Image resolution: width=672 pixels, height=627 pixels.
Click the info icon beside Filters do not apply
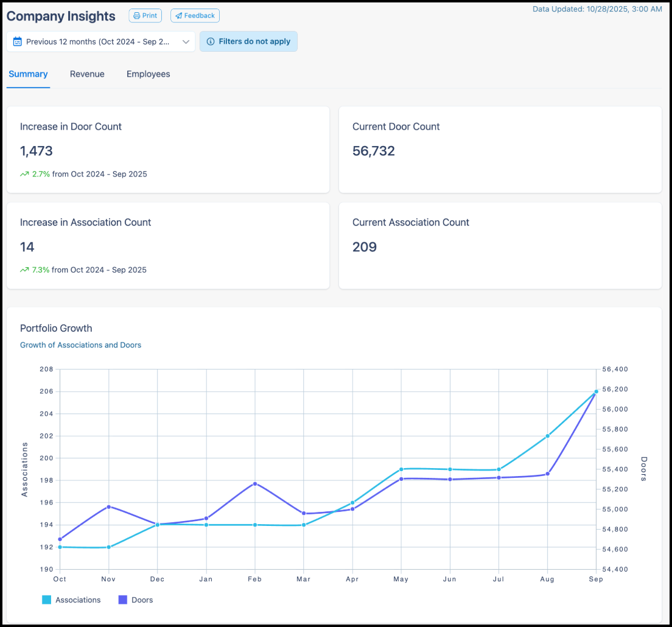(211, 41)
